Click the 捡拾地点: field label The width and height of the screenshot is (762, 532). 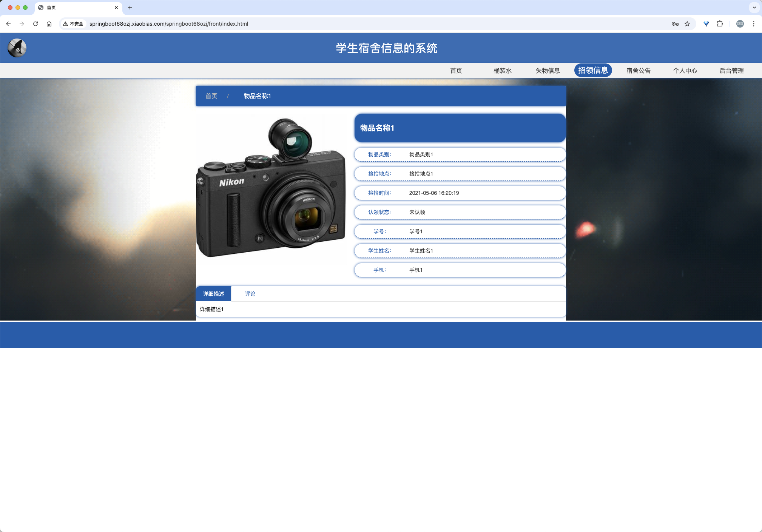[x=379, y=174]
